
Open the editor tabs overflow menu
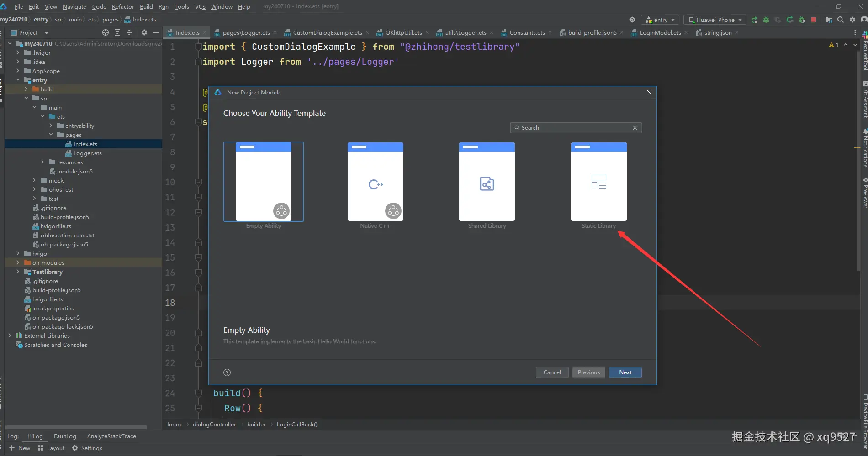[855, 32]
